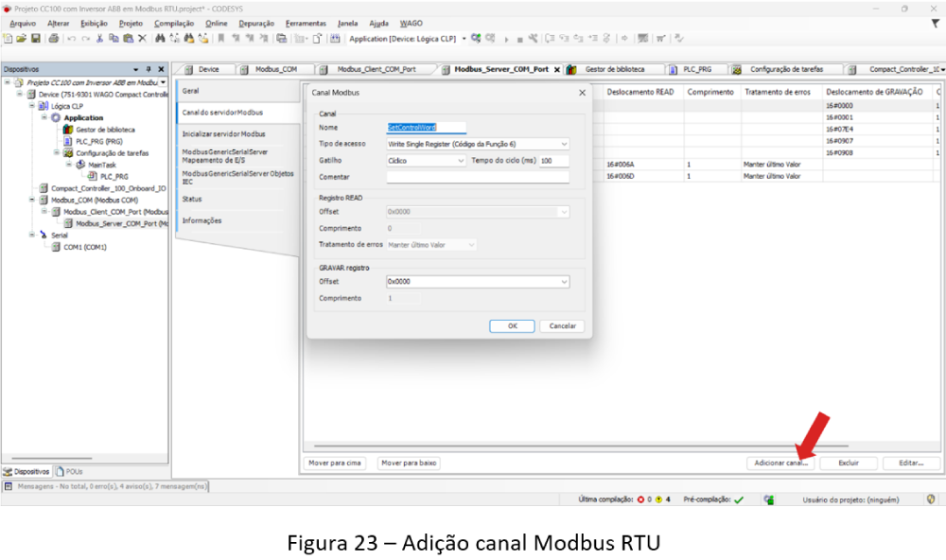Click the Find binoculars icon
The image size is (946, 560).
[x=160, y=39]
